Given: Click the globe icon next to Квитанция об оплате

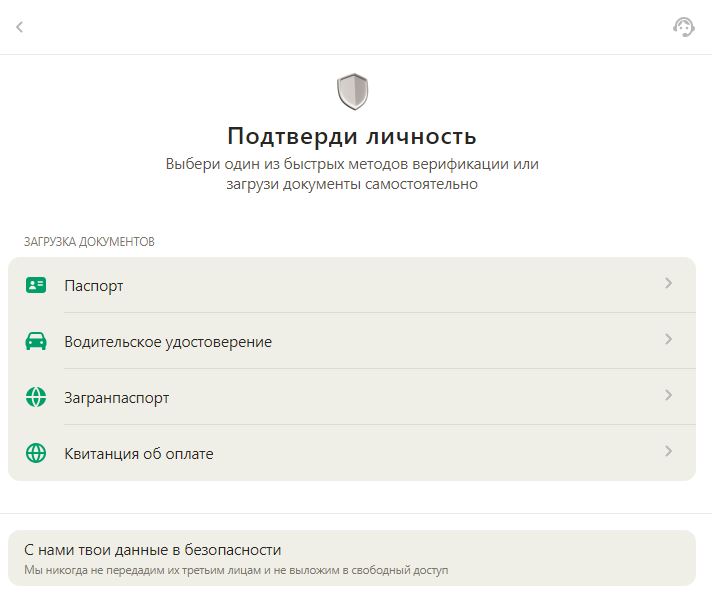Looking at the screenshot, I should 36,453.
